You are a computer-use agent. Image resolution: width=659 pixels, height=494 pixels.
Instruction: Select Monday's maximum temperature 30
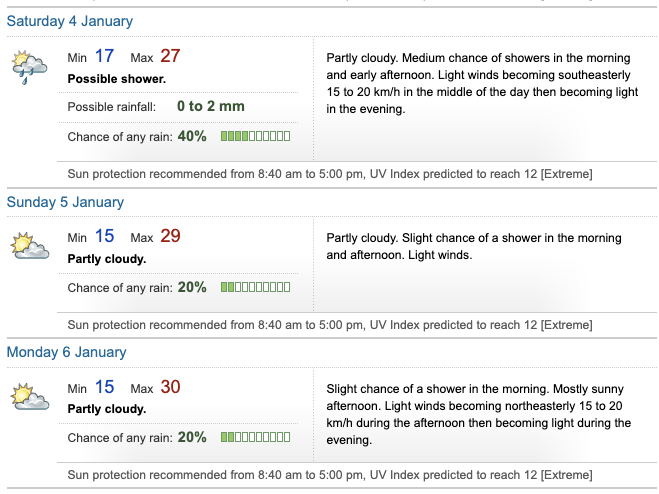pos(169,387)
